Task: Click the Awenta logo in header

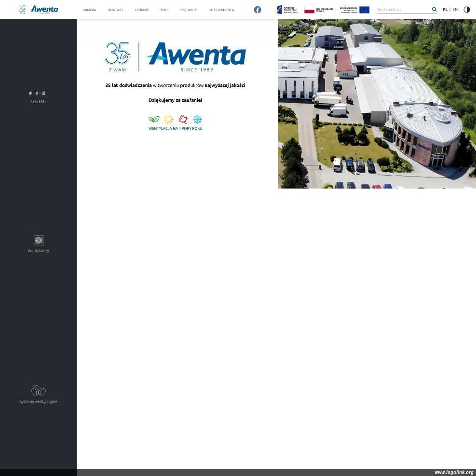Action: click(x=38, y=10)
